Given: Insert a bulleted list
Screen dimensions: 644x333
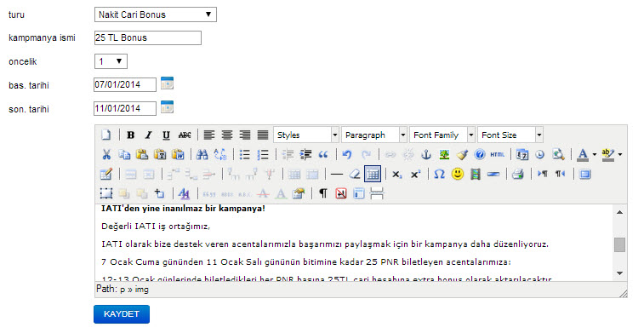Looking at the screenshot, I should pyautogui.click(x=245, y=155).
